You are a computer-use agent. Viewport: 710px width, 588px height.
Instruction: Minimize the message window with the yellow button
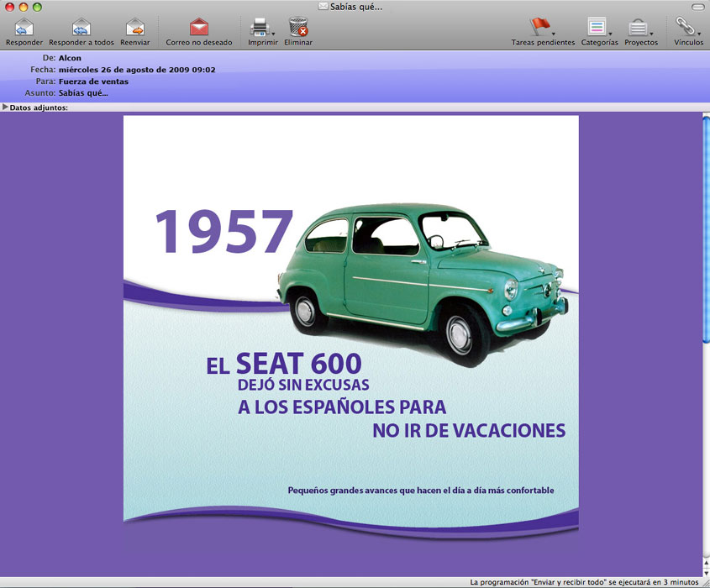coord(24,7)
